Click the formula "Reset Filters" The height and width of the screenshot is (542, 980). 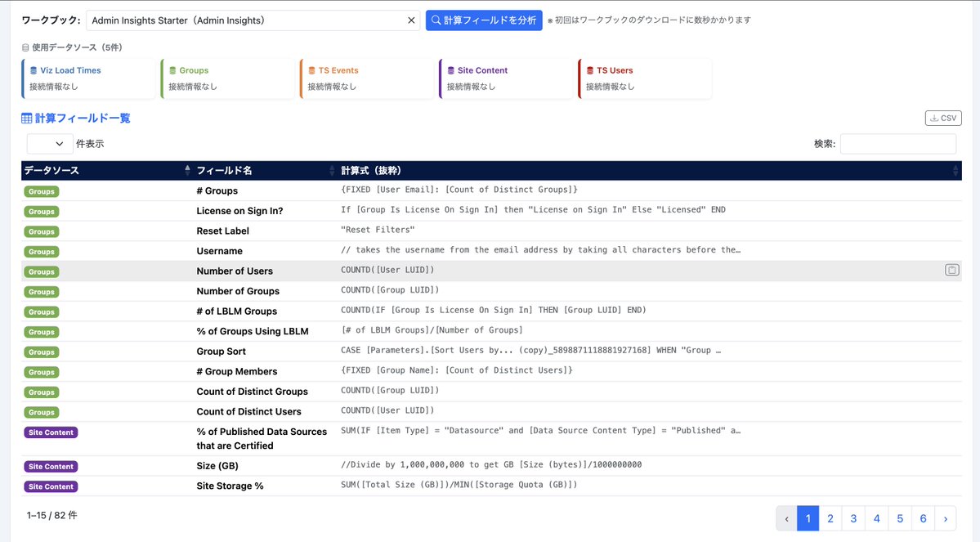point(378,230)
